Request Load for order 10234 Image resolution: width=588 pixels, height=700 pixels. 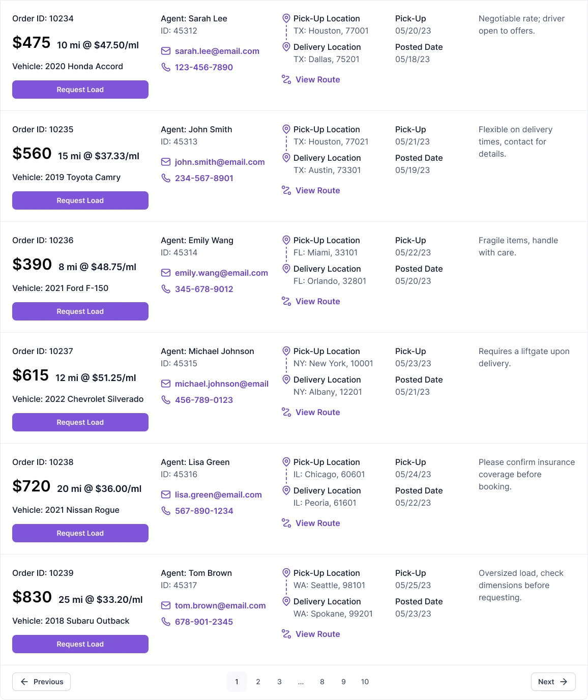(80, 90)
